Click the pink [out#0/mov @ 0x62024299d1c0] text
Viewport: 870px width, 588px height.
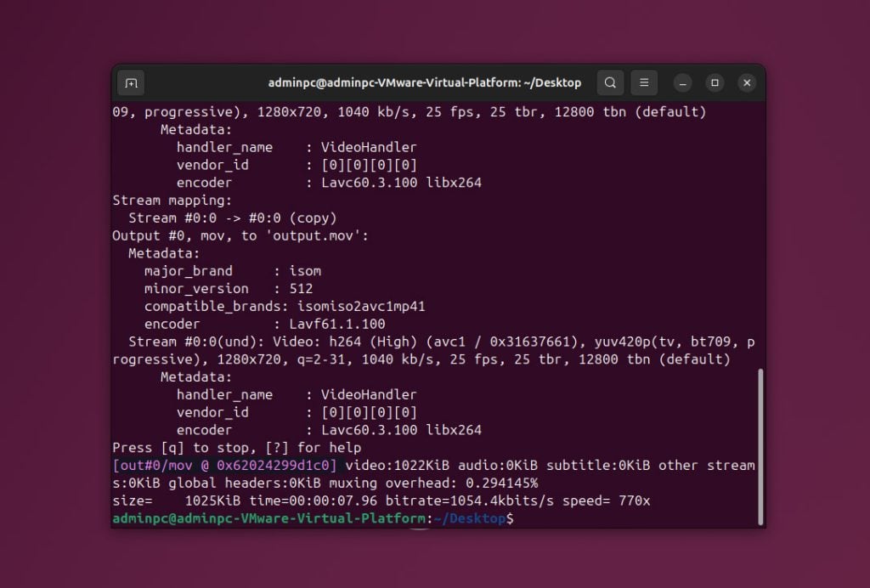pyautogui.click(x=225, y=466)
